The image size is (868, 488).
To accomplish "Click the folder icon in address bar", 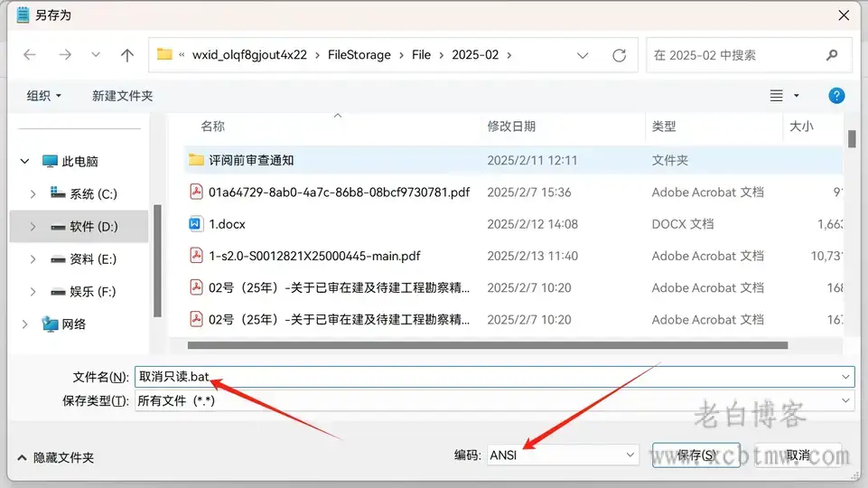I will click(x=164, y=54).
